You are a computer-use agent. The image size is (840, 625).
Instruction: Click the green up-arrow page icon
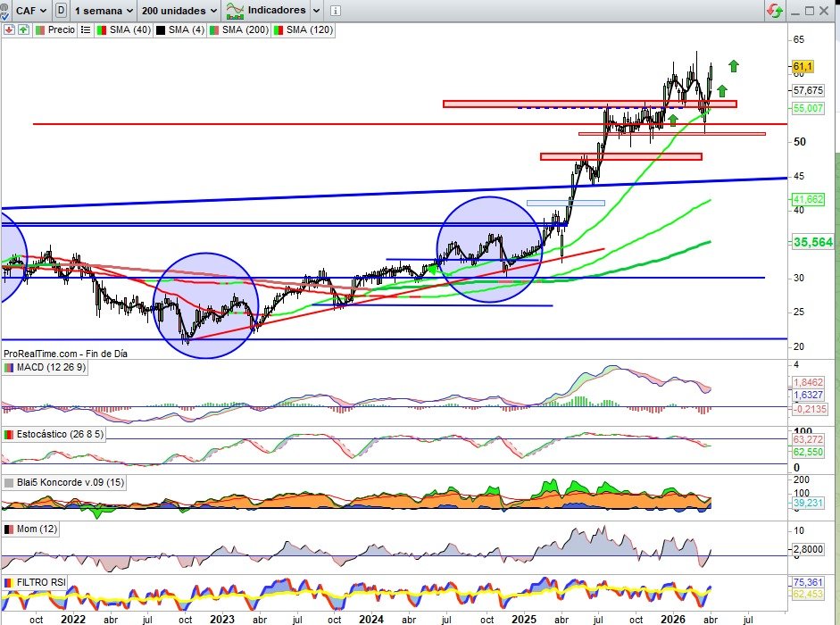point(23,29)
